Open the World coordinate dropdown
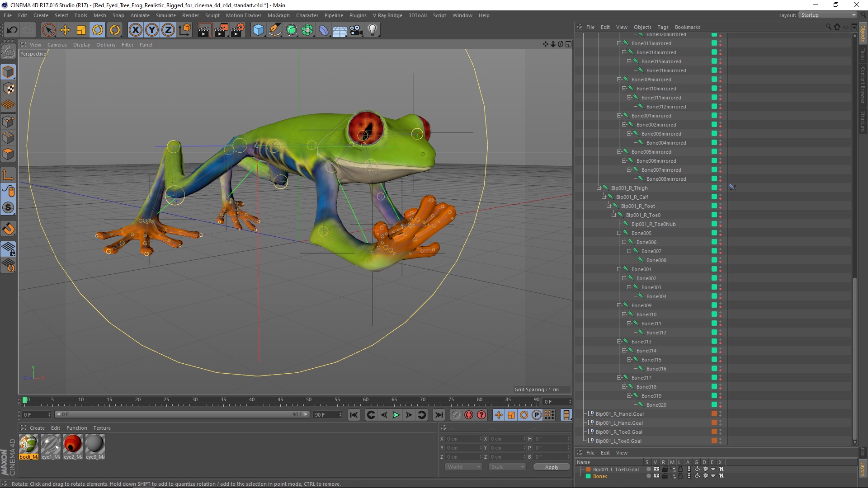This screenshot has height=488, width=868. click(463, 467)
